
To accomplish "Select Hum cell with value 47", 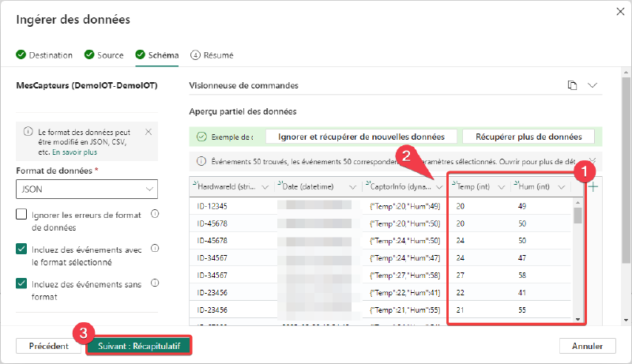I will pos(522,258).
